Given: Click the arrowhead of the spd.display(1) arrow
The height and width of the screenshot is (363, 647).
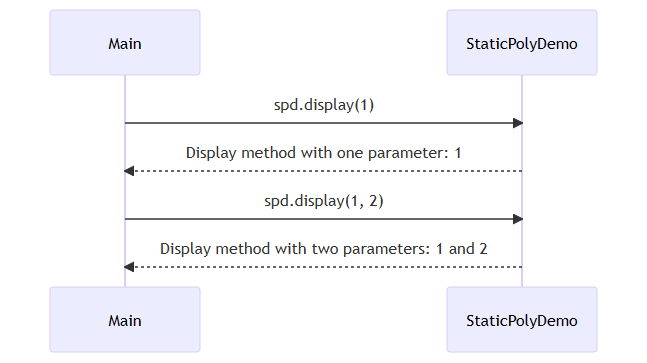Looking at the screenshot, I should tap(518, 123).
